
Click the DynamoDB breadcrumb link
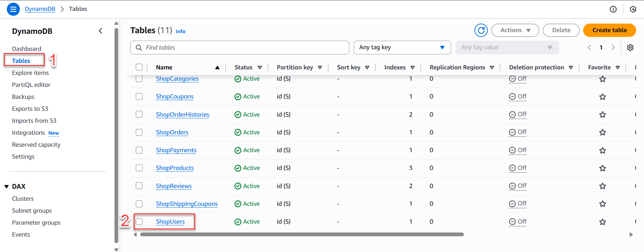coord(40,9)
